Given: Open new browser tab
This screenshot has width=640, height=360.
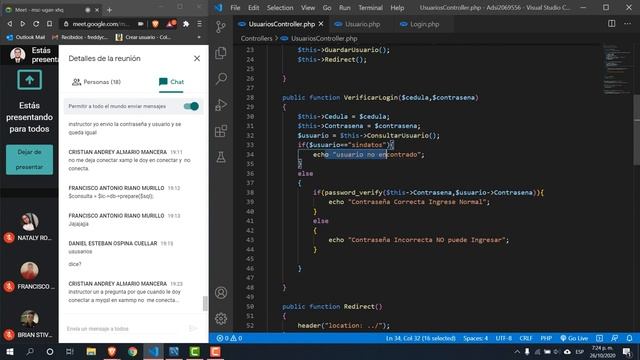Looking at the screenshot, I should pos(109,9).
